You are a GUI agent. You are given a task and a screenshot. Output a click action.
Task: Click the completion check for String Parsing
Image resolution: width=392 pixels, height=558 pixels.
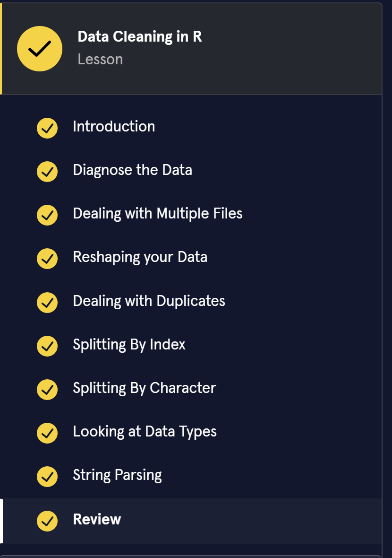(47, 476)
